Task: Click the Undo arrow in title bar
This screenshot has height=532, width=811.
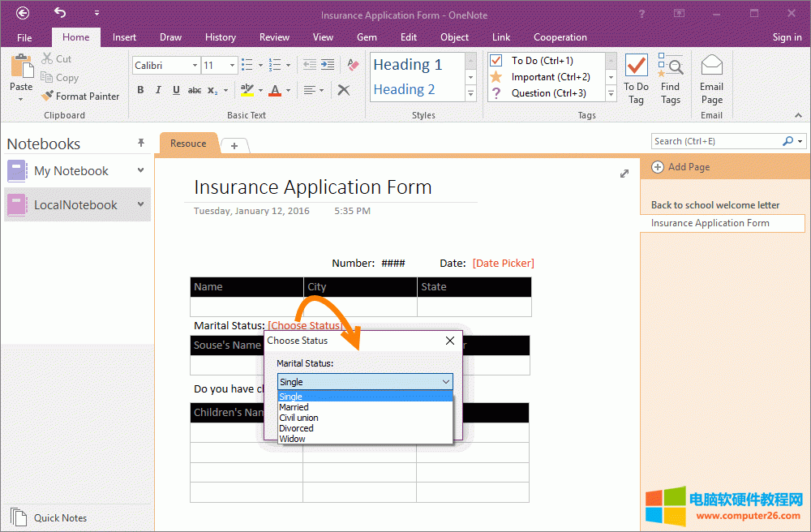Action: [x=60, y=13]
